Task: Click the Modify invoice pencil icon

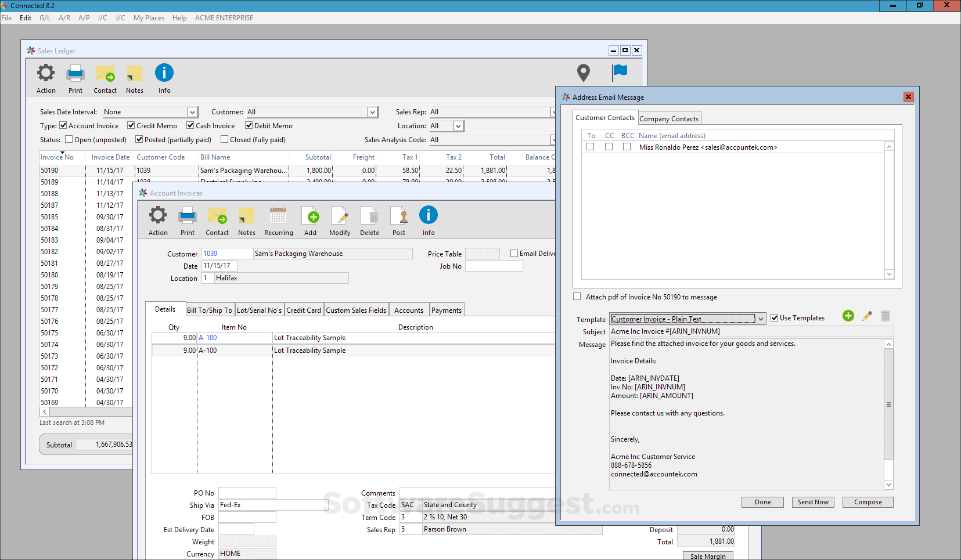Action: (x=340, y=216)
